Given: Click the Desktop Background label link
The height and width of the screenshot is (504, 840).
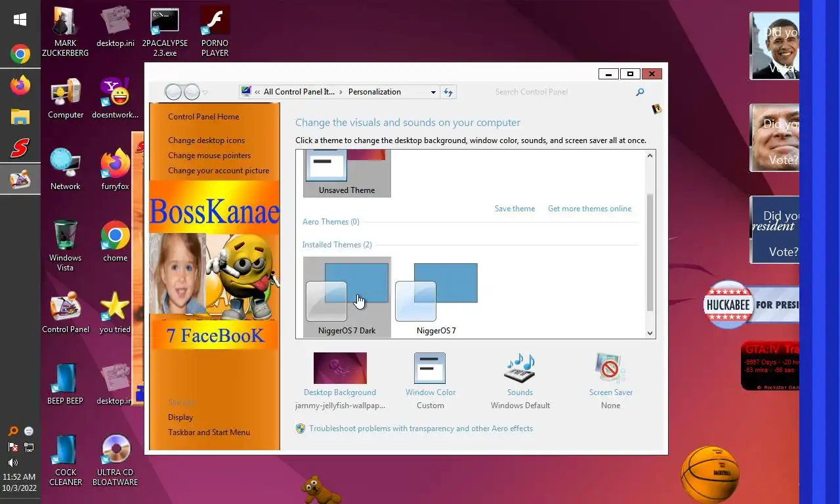Looking at the screenshot, I should click(x=339, y=392).
